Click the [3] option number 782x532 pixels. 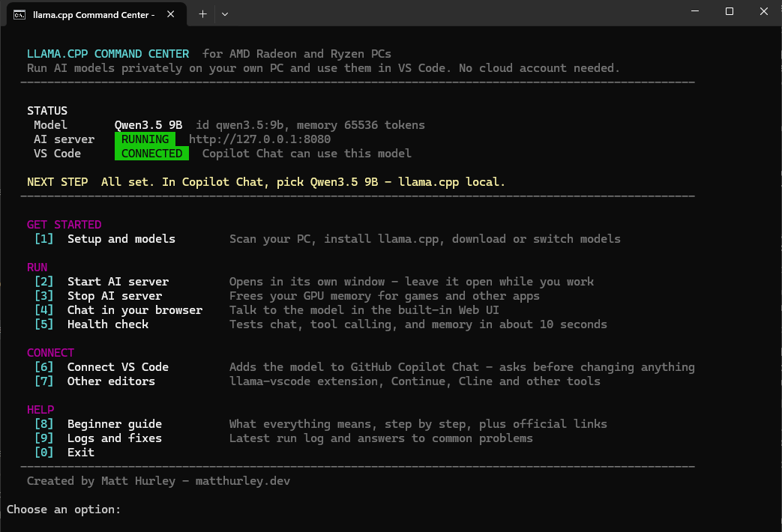[x=44, y=296]
